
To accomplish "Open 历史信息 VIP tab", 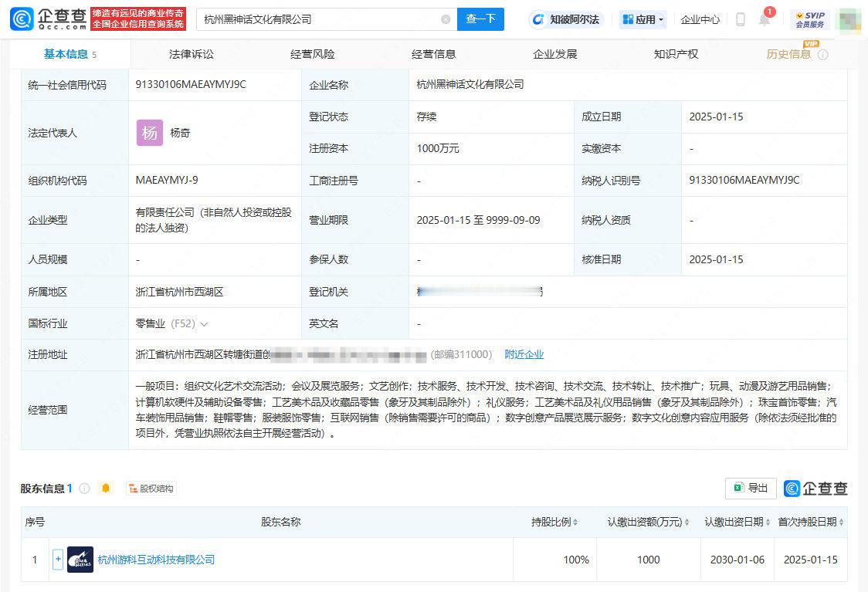I will (788, 54).
